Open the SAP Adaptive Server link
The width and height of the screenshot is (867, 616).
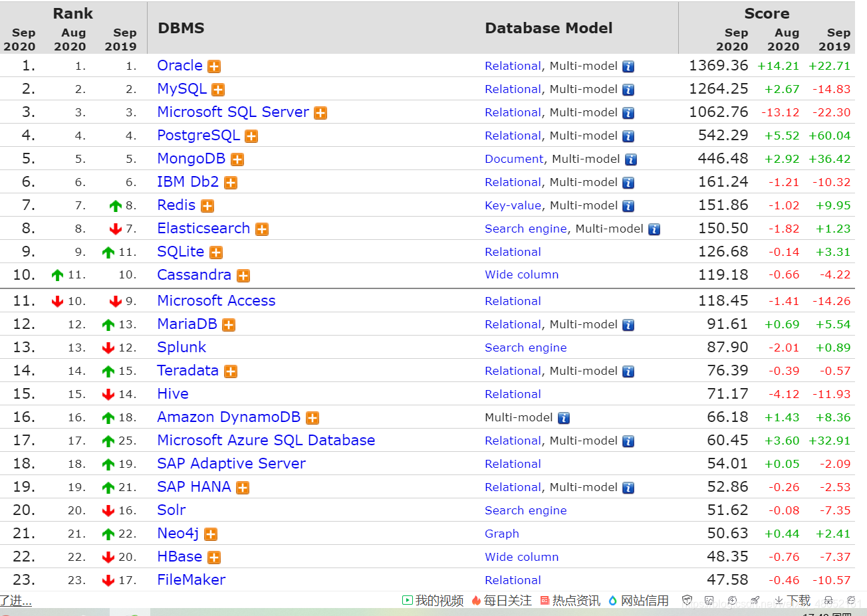tap(231, 464)
